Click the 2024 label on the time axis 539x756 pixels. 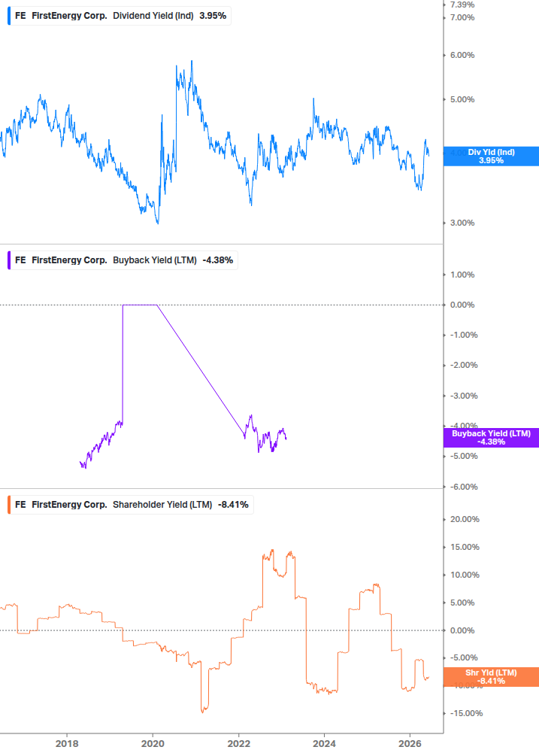coord(324,743)
